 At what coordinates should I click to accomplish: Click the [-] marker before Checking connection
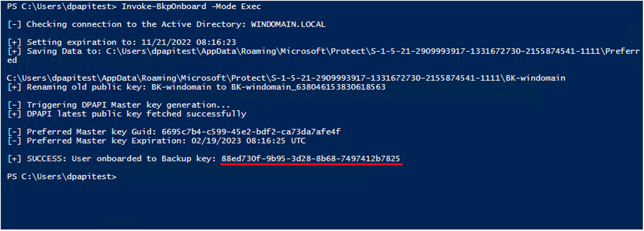coord(14,24)
